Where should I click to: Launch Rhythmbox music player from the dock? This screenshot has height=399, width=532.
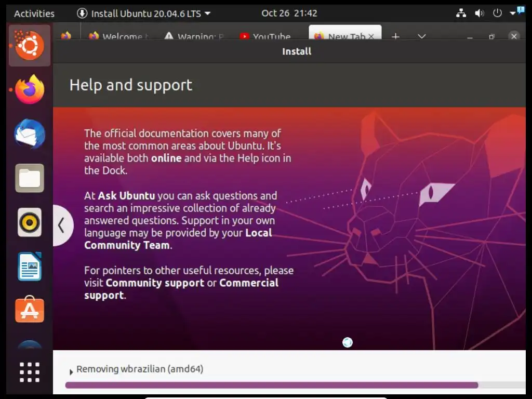tap(30, 222)
